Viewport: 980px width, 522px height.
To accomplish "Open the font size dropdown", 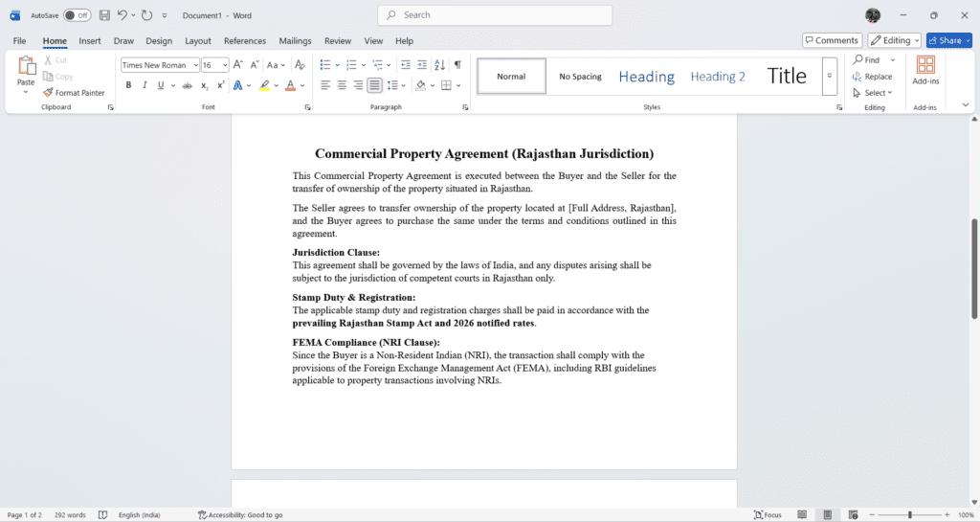I will 225,65.
